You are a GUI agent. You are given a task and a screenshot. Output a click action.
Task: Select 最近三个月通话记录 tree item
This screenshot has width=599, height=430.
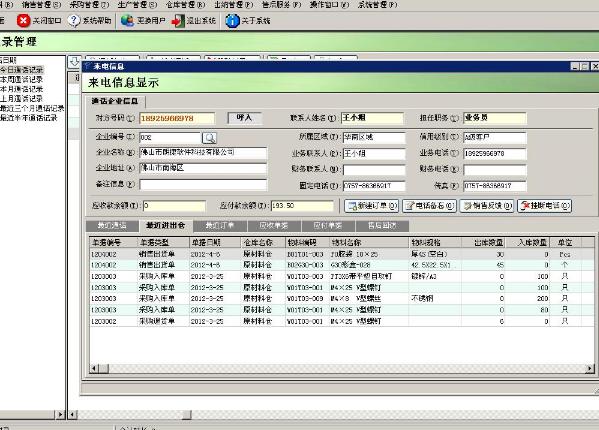point(32,108)
